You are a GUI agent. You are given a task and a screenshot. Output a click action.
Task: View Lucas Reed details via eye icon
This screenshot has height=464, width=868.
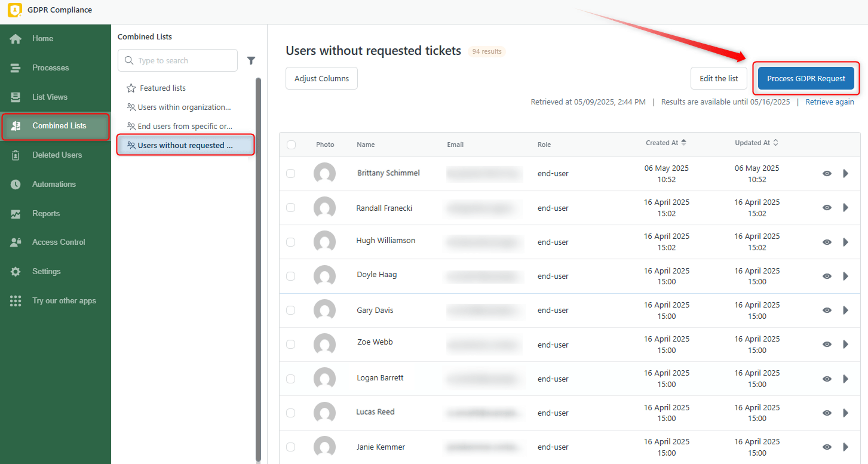coord(827,413)
